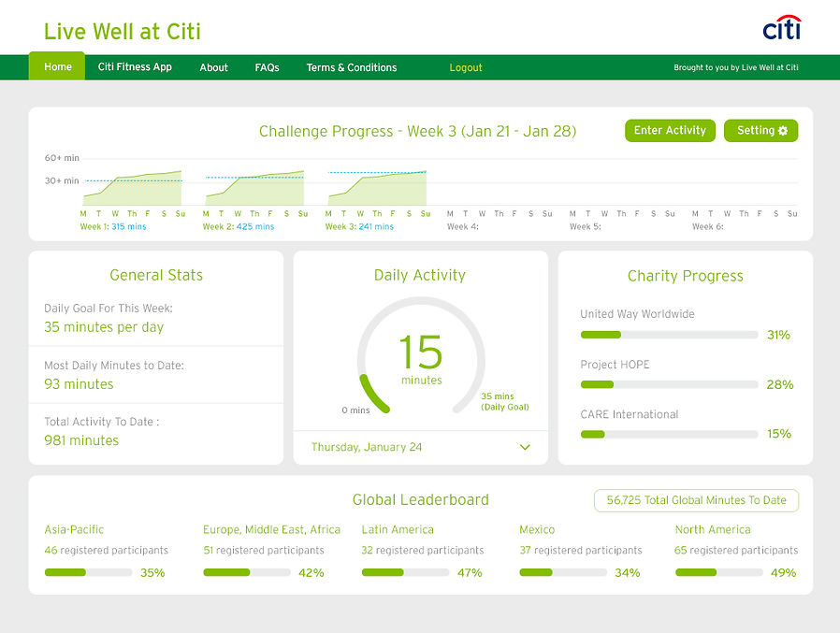Image resolution: width=840 pixels, height=633 pixels.
Task: Click the Project HOPE progress bar
Action: pos(669,384)
